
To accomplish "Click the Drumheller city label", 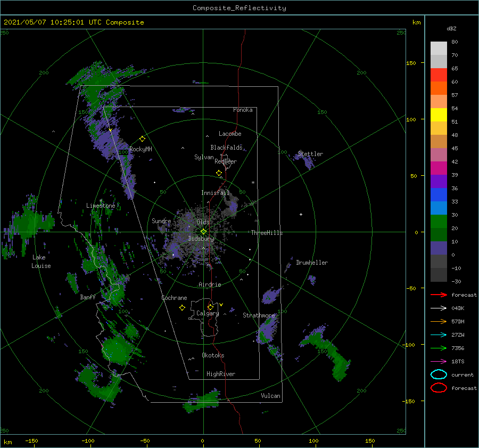I will click(x=312, y=263).
